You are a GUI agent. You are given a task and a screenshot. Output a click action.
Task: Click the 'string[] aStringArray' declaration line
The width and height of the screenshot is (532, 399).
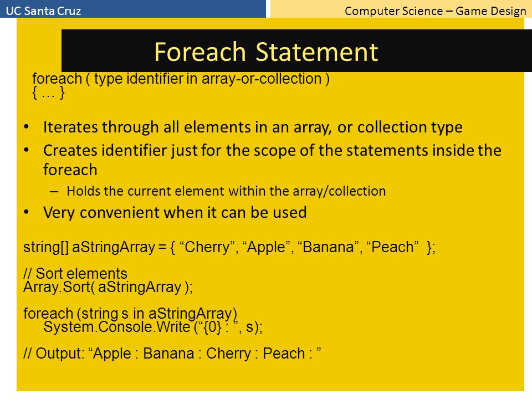click(229, 247)
